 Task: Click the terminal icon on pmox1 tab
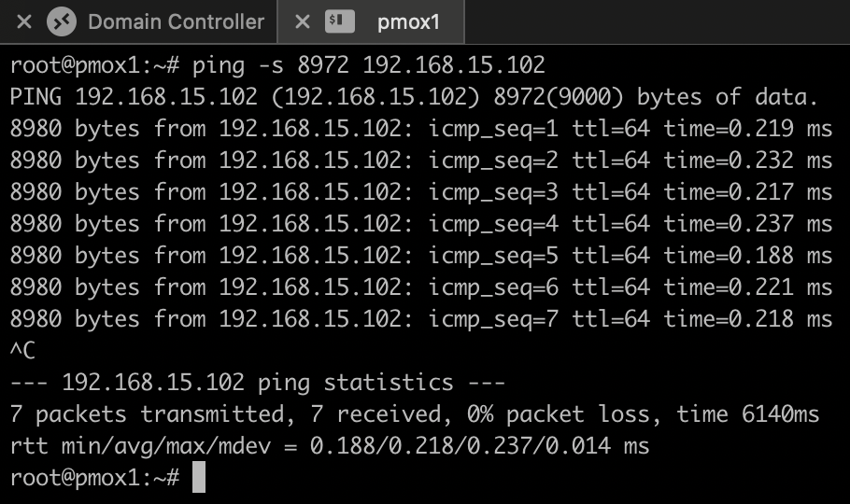coord(339,21)
